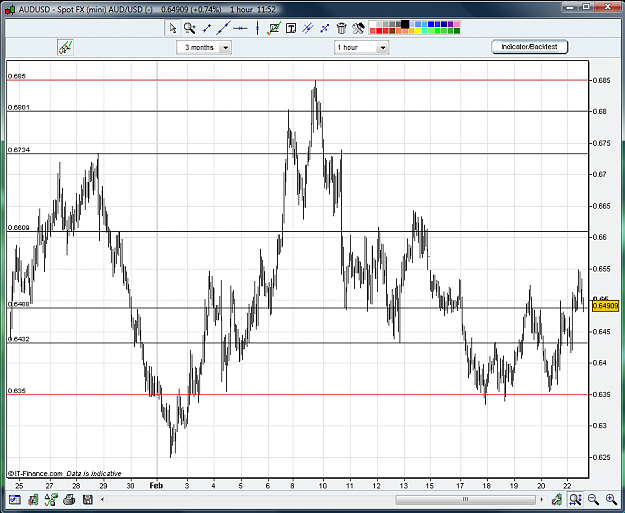Click the trash bin delete objects icon
The height and width of the screenshot is (513, 625).
click(x=341, y=28)
